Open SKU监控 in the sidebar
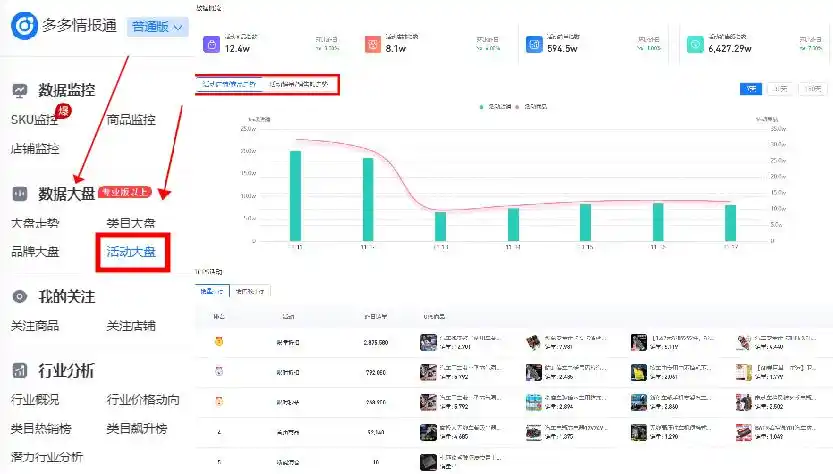 [36, 120]
